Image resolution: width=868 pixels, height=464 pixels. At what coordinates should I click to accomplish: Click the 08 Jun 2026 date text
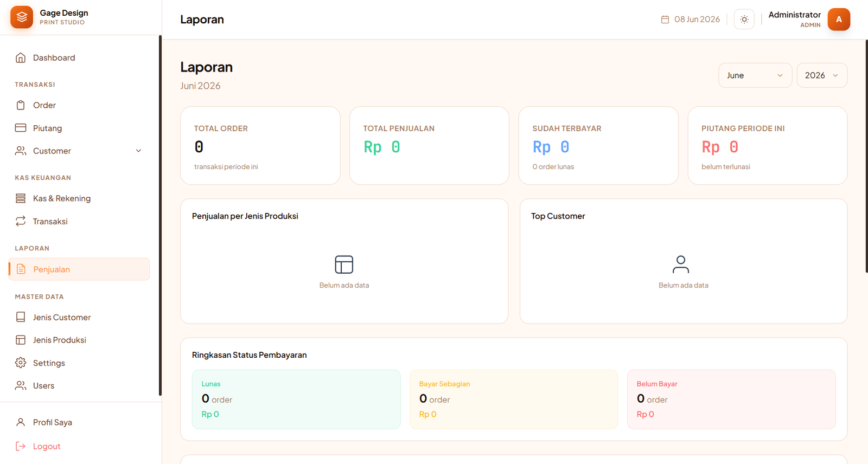pos(697,20)
